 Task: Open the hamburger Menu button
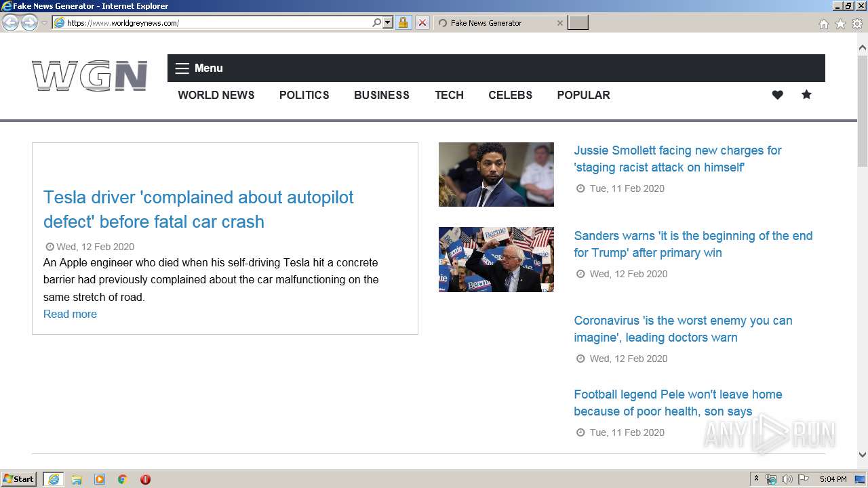pos(199,68)
